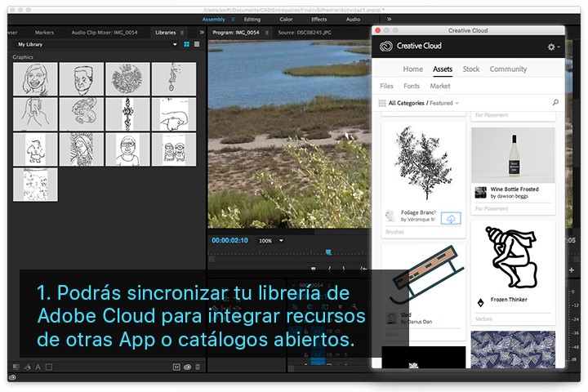Click the 'Frozen Thinker' title text

(x=509, y=300)
